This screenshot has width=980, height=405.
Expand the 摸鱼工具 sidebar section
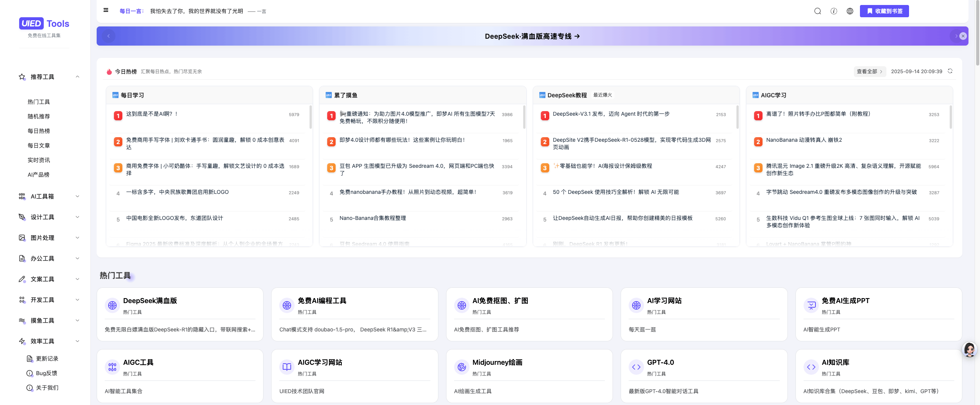click(x=77, y=320)
